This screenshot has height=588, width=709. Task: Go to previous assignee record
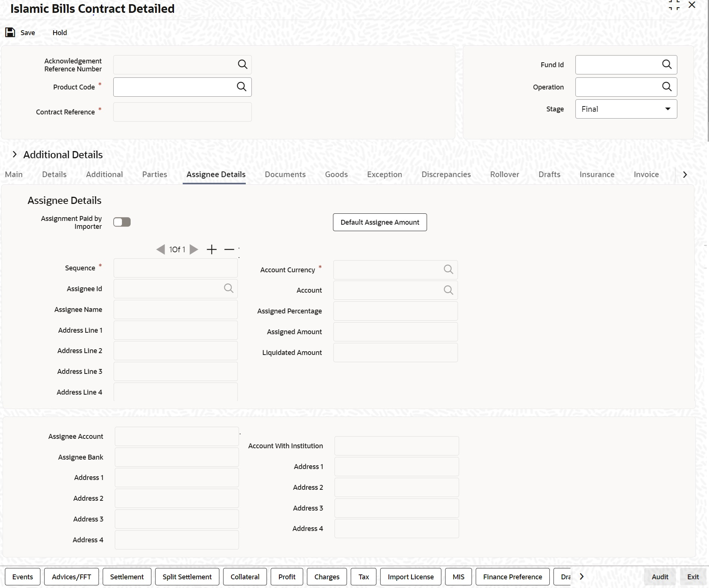click(160, 249)
